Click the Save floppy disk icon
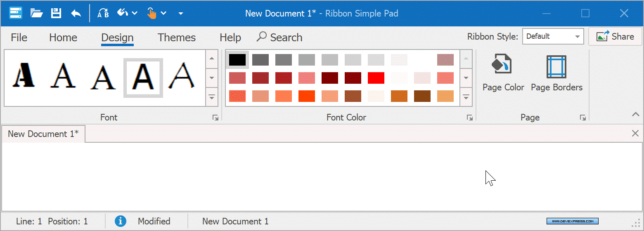 point(56,13)
